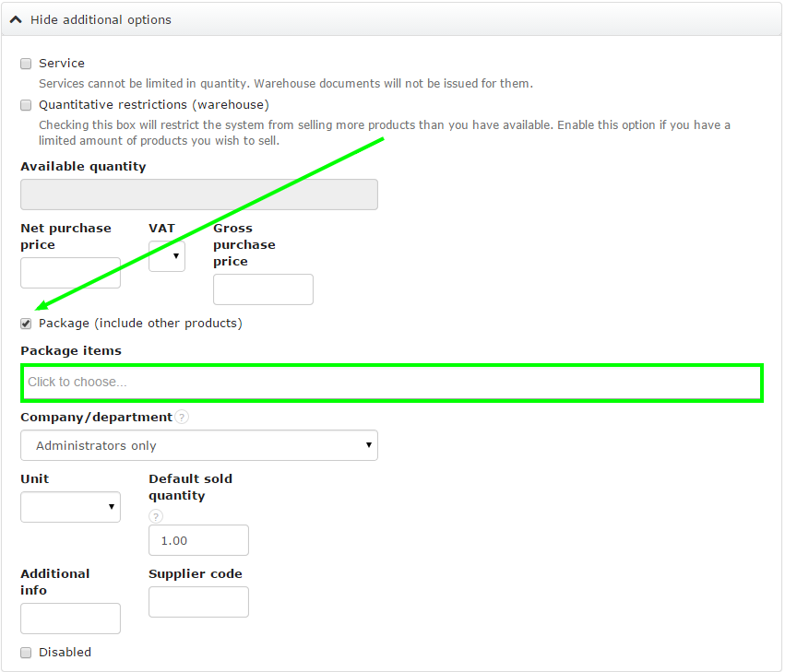Click the Default sold quantity help icon
This screenshot has height=672, width=785.
coord(156,516)
